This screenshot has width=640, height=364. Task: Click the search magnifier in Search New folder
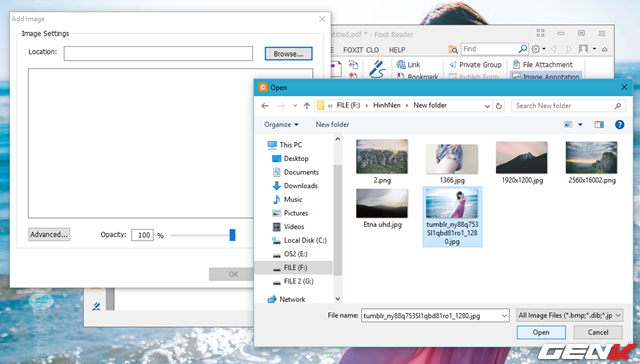coord(618,106)
